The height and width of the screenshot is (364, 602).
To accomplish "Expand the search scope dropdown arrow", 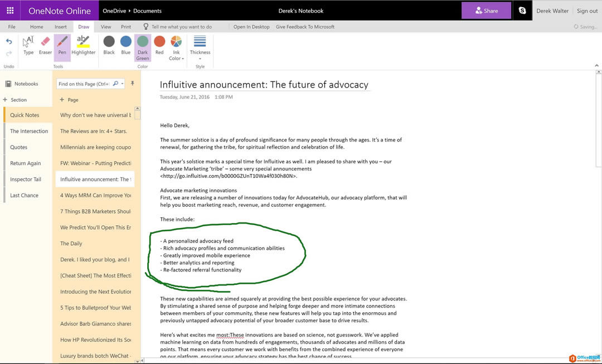I will coord(122,84).
